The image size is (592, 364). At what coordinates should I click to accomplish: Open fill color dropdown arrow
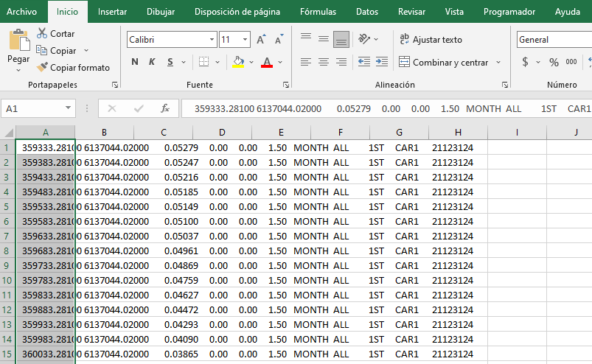coord(251,62)
